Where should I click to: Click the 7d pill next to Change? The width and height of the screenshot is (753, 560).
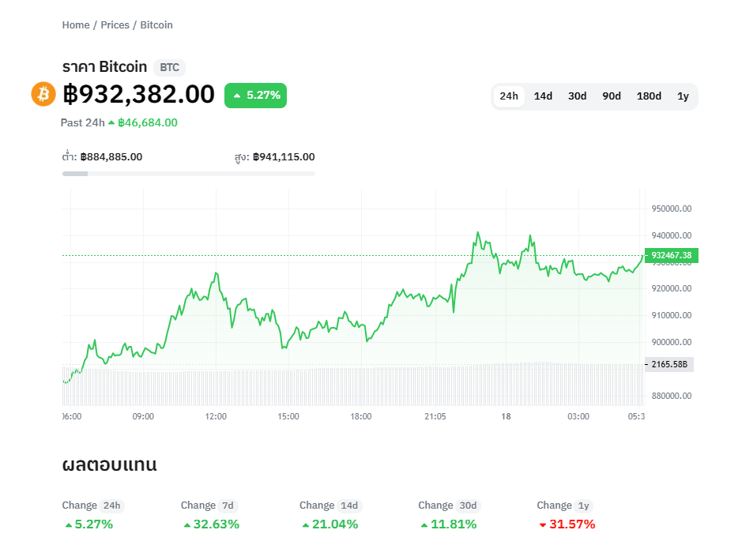click(x=228, y=506)
